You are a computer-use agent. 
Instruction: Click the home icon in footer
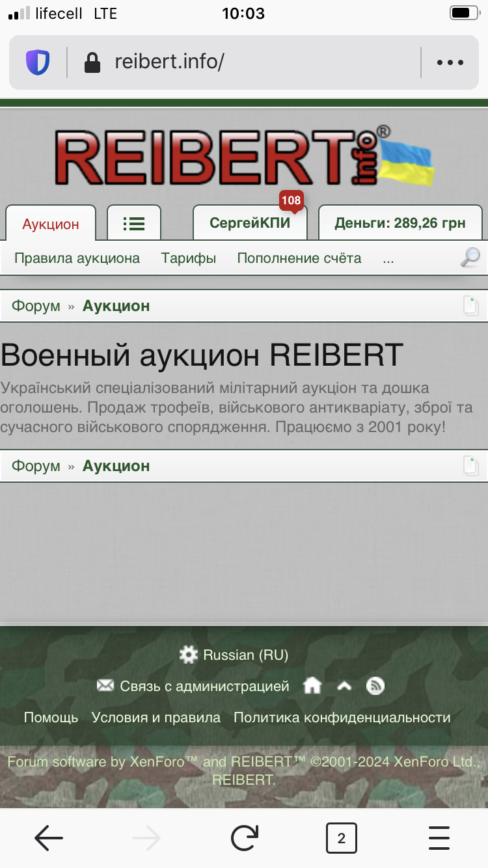point(312,686)
